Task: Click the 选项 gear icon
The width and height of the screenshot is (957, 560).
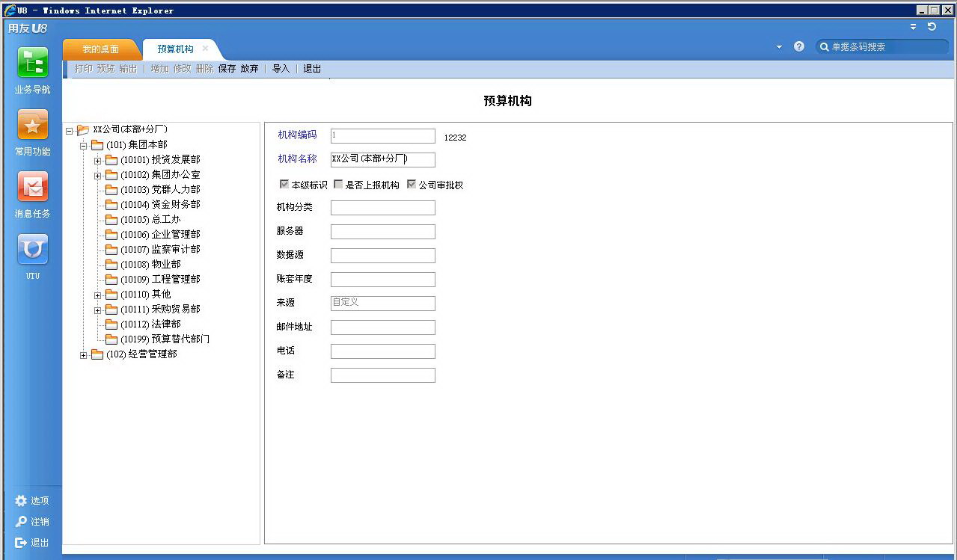Action: click(x=21, y=501)
